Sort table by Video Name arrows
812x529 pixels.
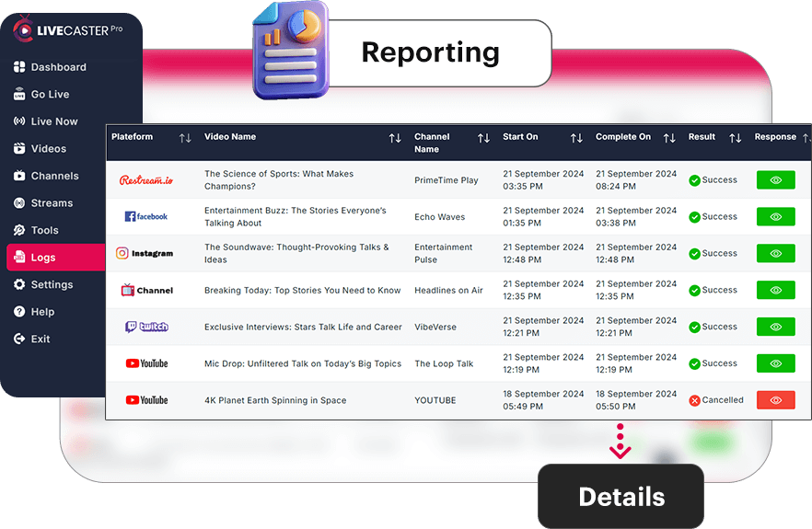[x=395, y=138]
